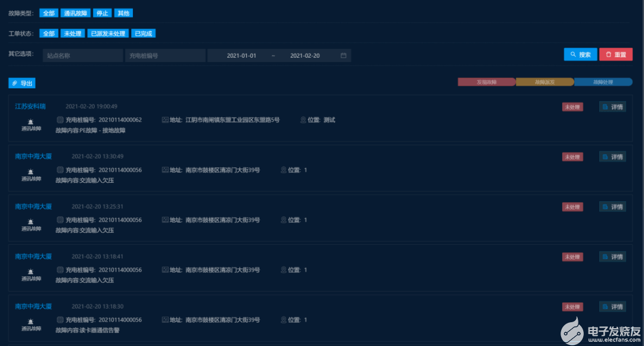644x346 pixels.
Task: Select the start date 2021-01-01 picker
Action: [241, 55]
